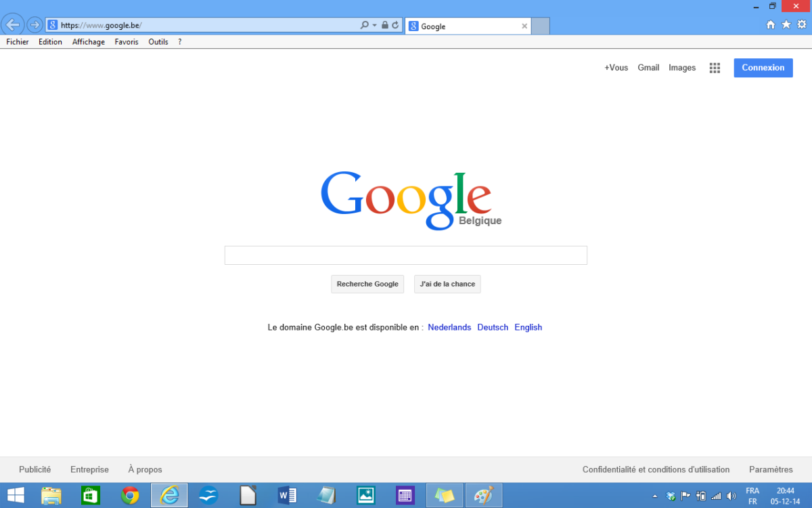Click the blue Connexion button

tap(763, 68)
